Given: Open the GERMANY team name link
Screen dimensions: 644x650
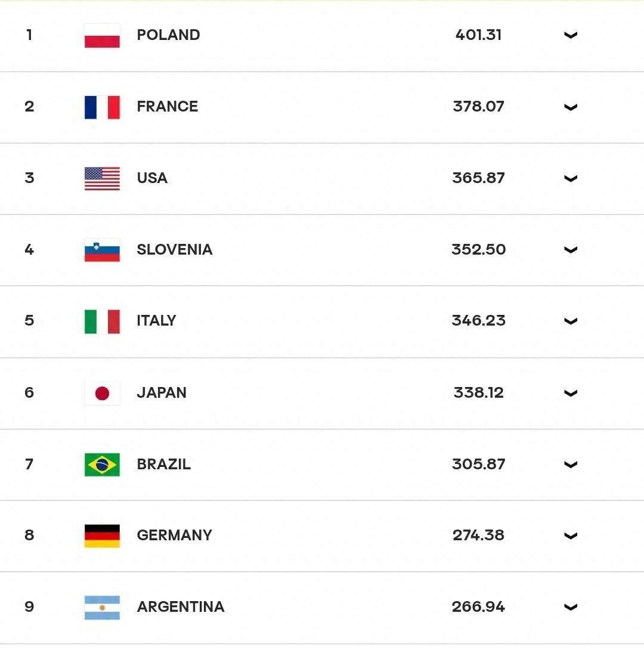Looking at the screenshot, I should tap(174, 536).
